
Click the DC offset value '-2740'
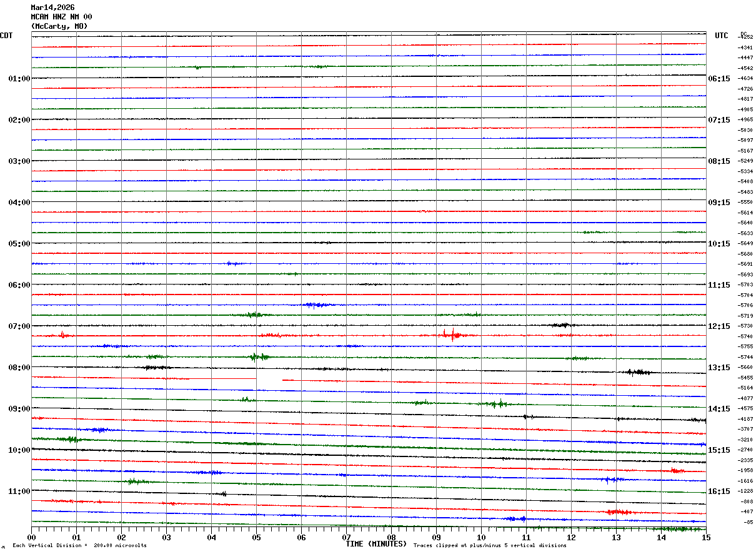(x=745, y=450)
